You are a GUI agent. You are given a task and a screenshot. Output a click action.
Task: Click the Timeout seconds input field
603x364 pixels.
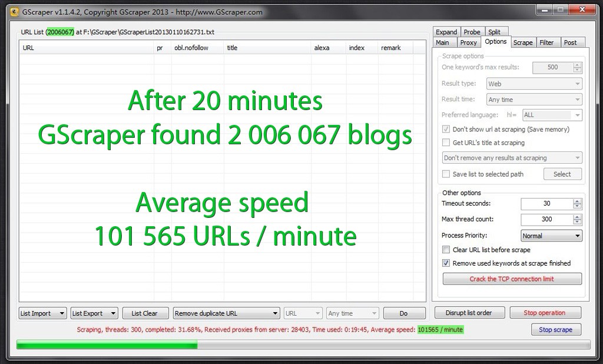547,204
